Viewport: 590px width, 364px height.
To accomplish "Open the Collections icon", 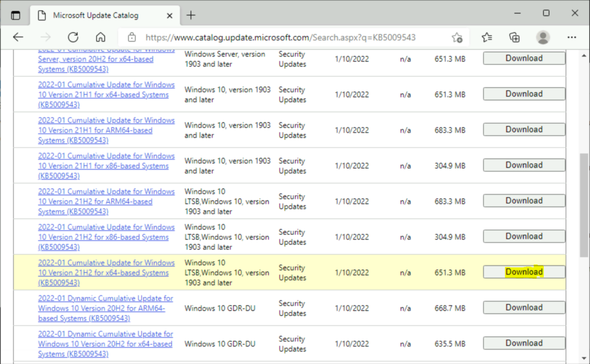I will point(515,37).
